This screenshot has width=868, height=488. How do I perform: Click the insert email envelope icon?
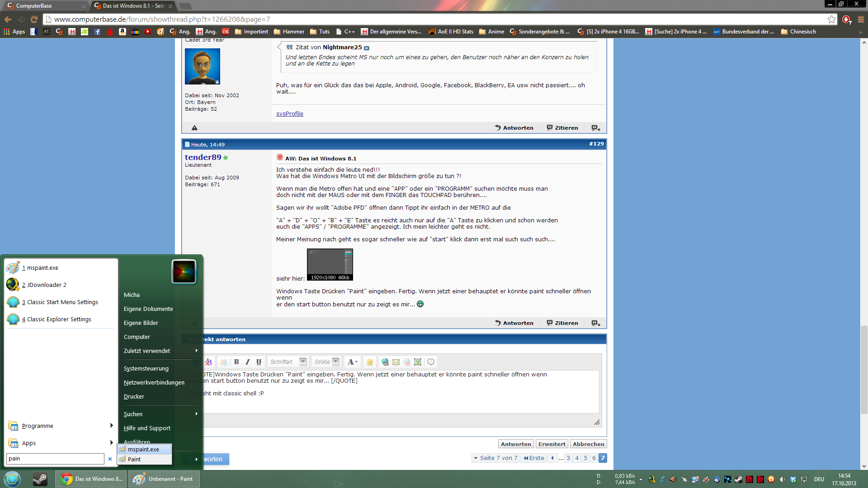pyautogui.click(x=396, y=362)
